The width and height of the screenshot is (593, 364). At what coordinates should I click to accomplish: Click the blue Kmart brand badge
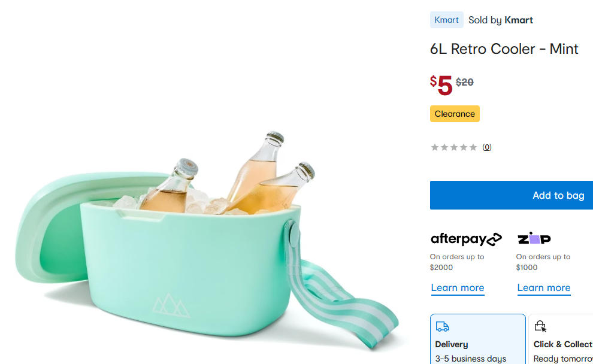[446, 20]
